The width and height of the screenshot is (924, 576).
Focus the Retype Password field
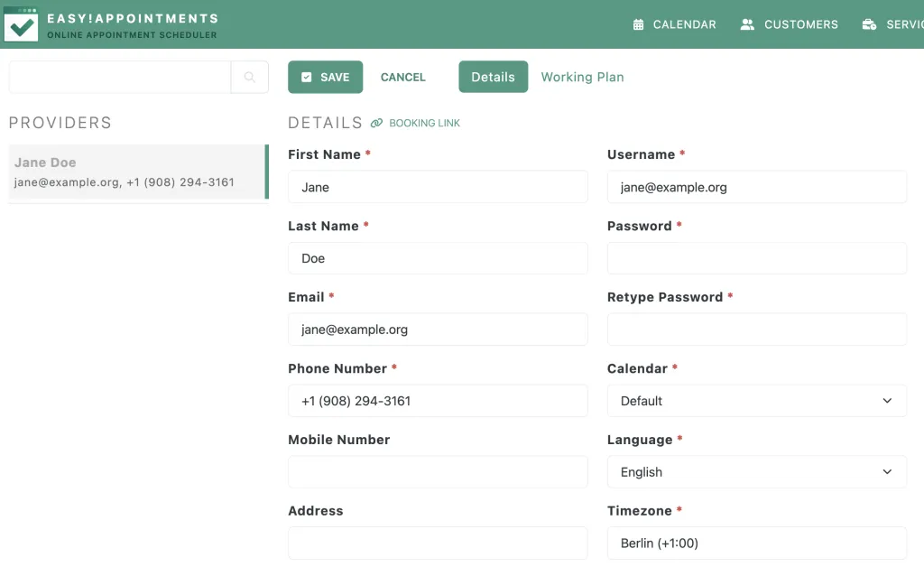click(x=757, y=330)
